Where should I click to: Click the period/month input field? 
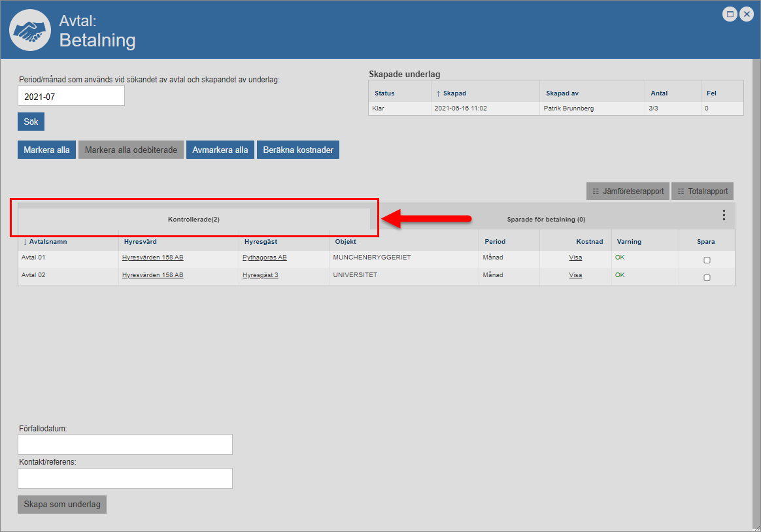point(71,96)
